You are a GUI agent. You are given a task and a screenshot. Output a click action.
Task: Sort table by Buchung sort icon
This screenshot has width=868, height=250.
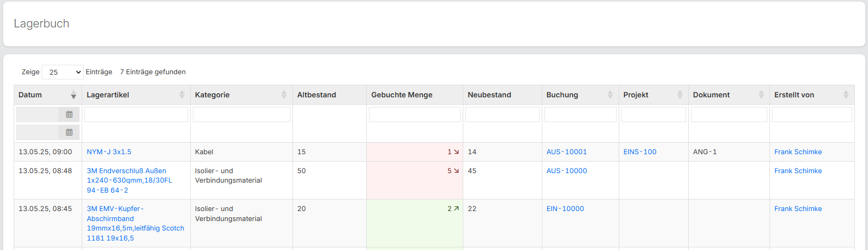[610, 95]
